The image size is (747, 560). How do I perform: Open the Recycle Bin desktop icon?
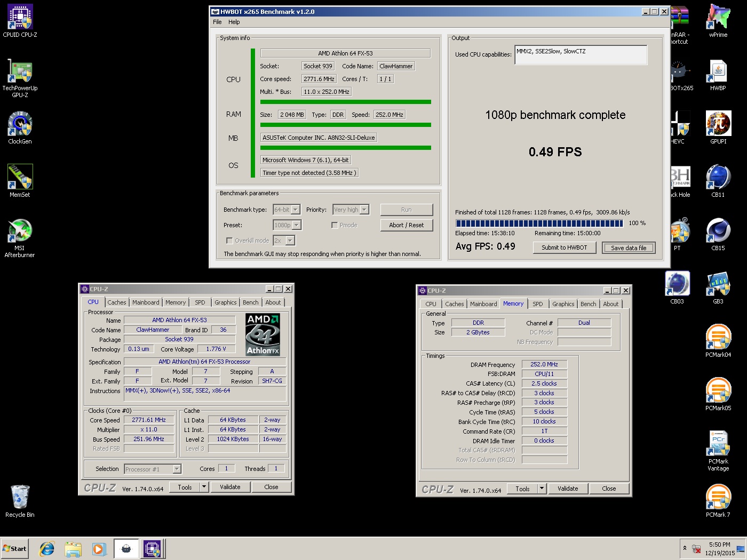pyautogui.click(x=20, y=501)
